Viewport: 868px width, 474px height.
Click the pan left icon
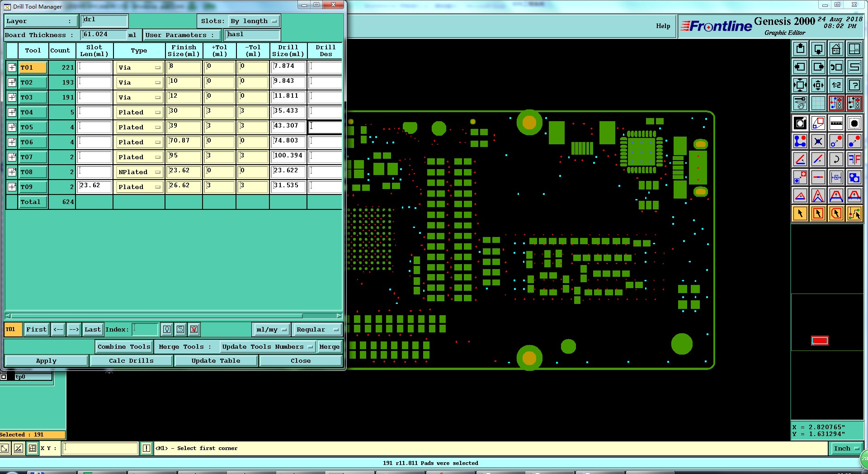(800, 67)
